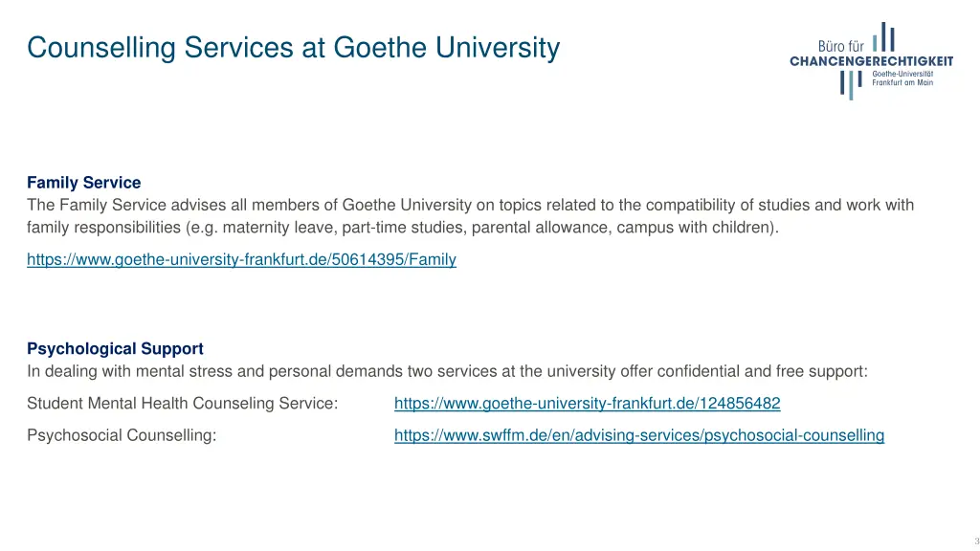This screenshot has width=980, height=551.
Task: Click the 'Büro für' logo text
Action: click(841, 44)
